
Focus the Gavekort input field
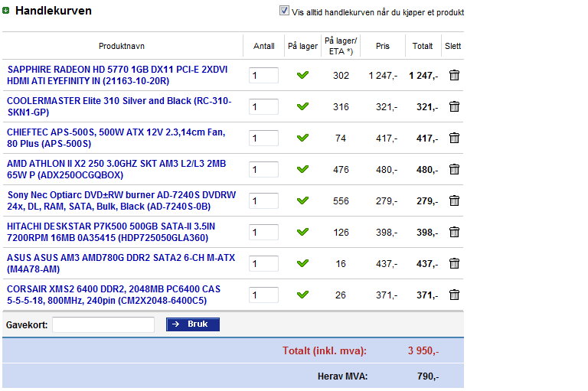103,324
